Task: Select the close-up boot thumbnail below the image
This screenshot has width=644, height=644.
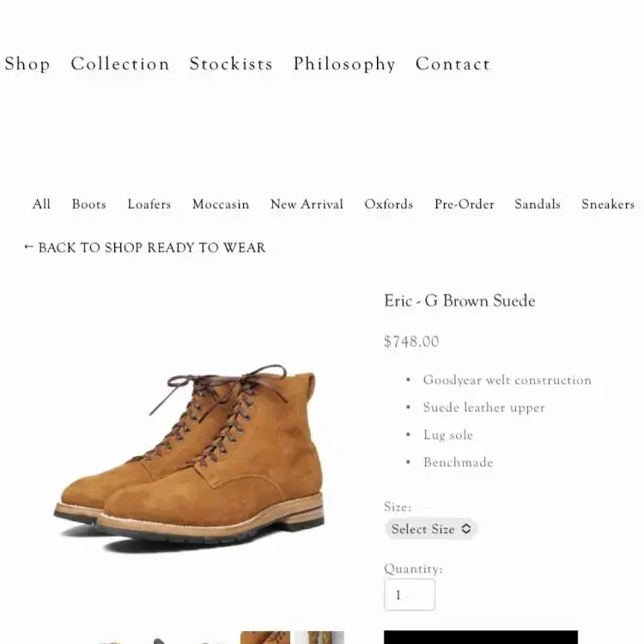Action: [x=265, y=637]
